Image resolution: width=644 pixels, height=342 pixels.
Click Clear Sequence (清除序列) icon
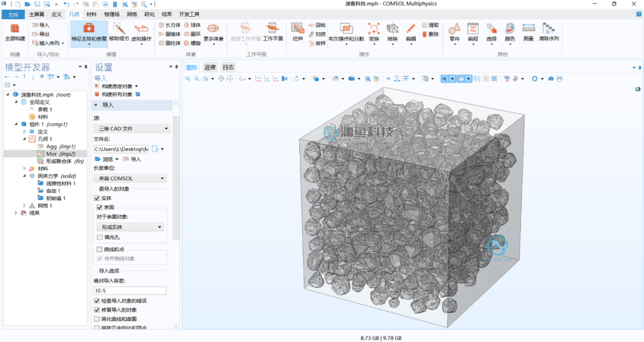[549, 29]
